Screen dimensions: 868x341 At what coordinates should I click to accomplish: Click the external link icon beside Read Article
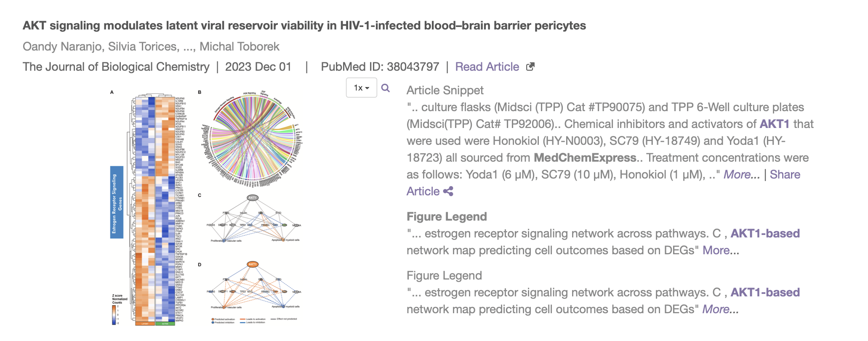[530, 67]
